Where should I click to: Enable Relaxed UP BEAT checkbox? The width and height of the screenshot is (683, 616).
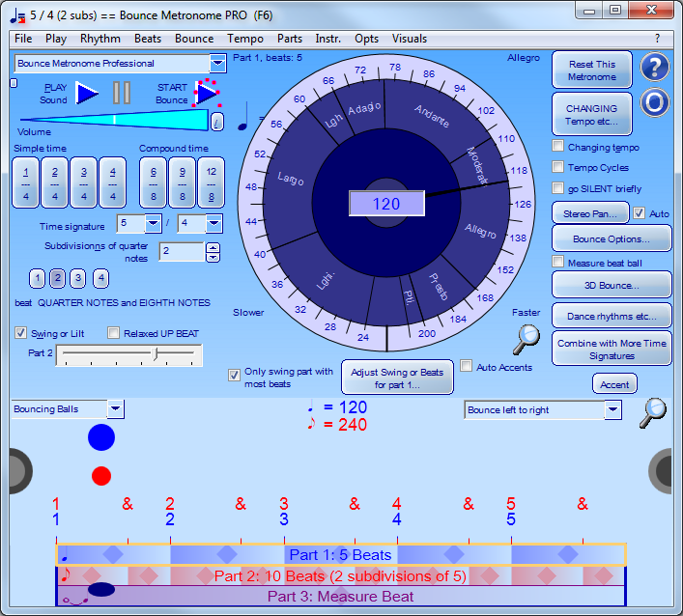coord(113,333)
